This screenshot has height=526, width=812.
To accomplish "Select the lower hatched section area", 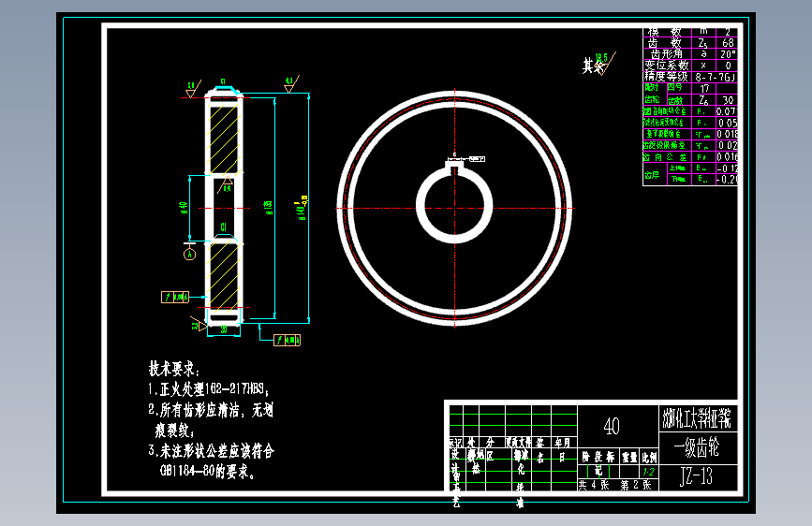I will [224, 275].
